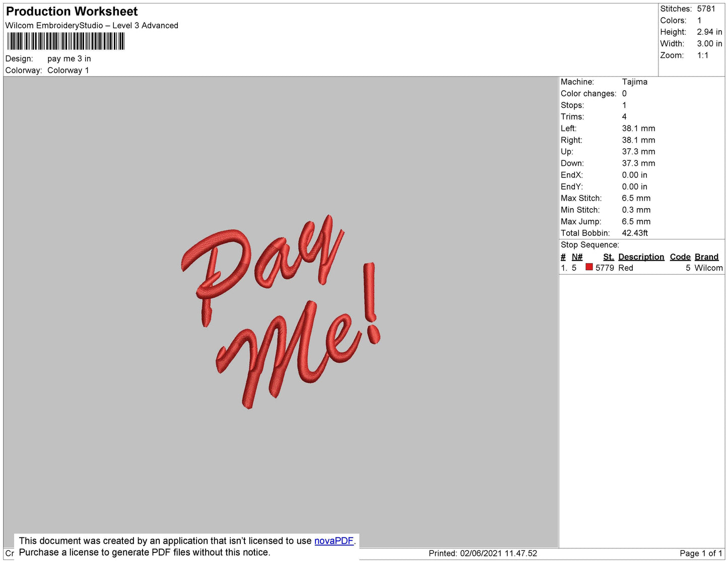Select the Pay Me! embroidery design preview

[x=281, y=311]
